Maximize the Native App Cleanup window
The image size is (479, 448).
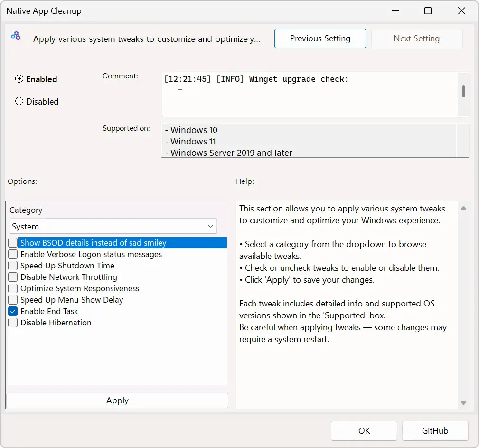pyautogui.click(x=428, y=11)
